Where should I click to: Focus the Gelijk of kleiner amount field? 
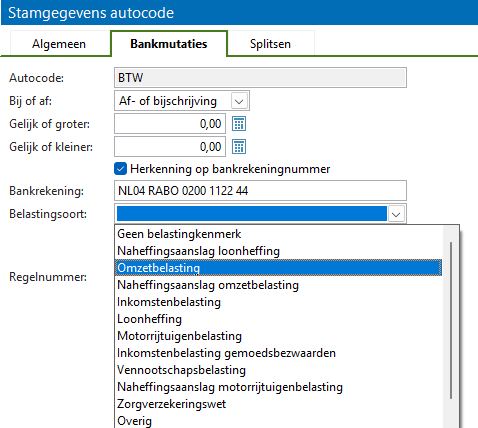[170, 147]
